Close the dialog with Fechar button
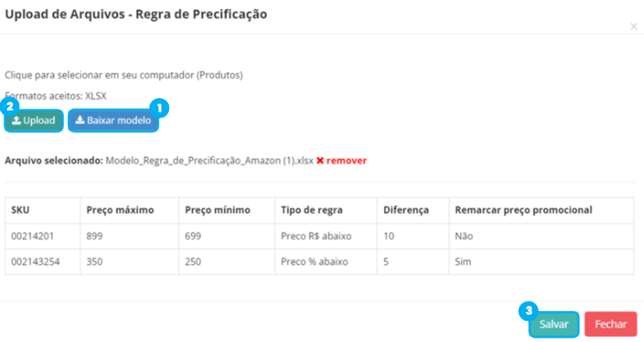Viewport: 644px width, 342px height. coord(610,324)
